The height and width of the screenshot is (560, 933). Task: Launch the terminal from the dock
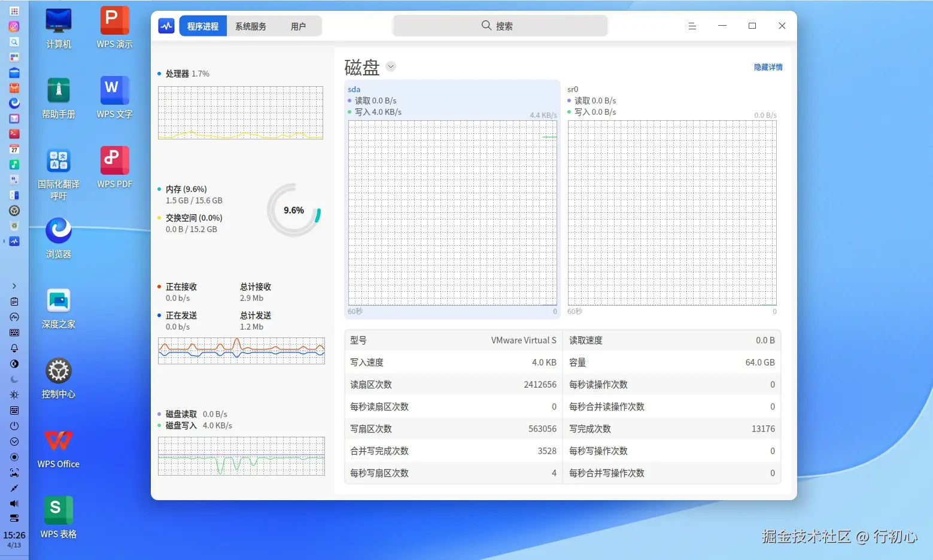(x=14, y=134)
